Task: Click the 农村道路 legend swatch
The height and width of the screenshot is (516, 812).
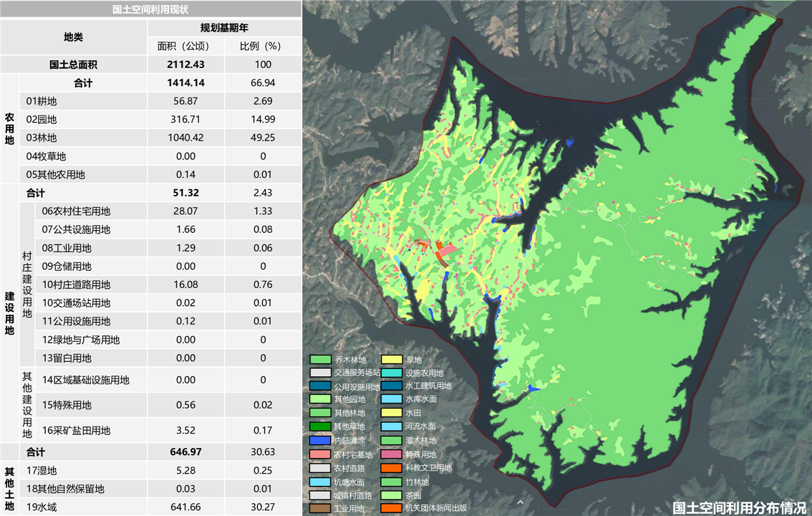Action: click(320, 468)
